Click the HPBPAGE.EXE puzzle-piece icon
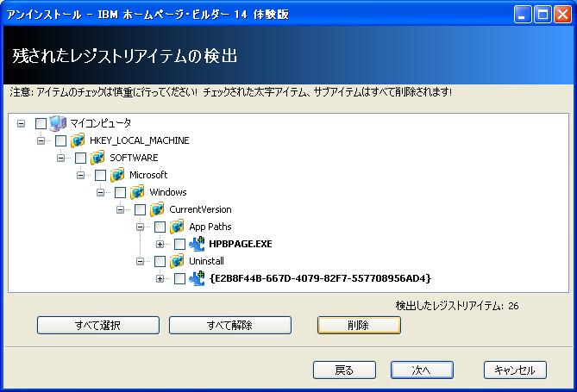The height and width of the screenshot is (392, 577). click(x=197, y=244)
